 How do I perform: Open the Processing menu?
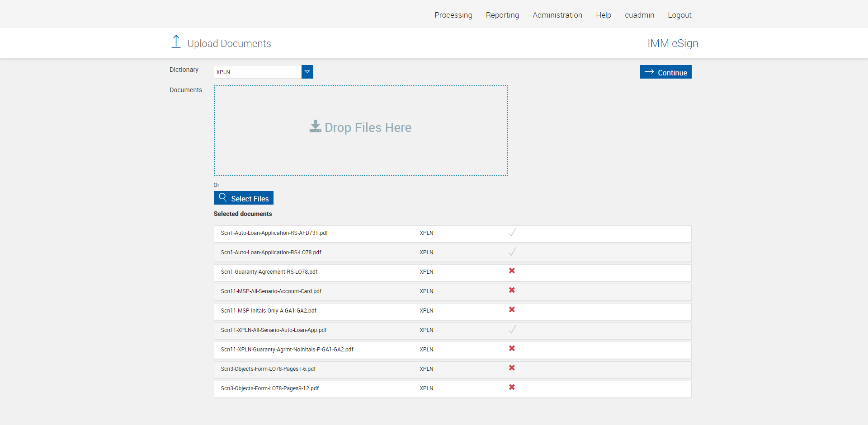point(453,15)
